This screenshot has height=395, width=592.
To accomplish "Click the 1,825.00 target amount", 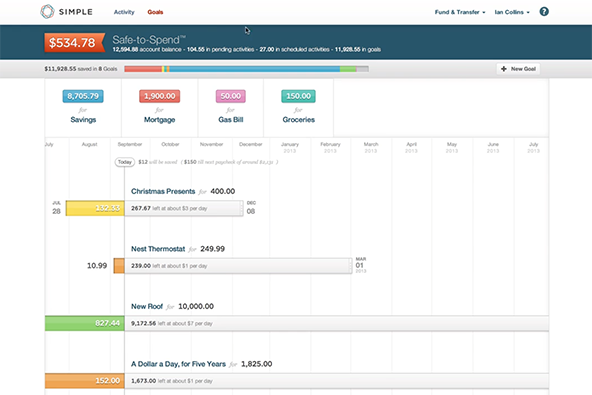I will click(x=256, y=364).
